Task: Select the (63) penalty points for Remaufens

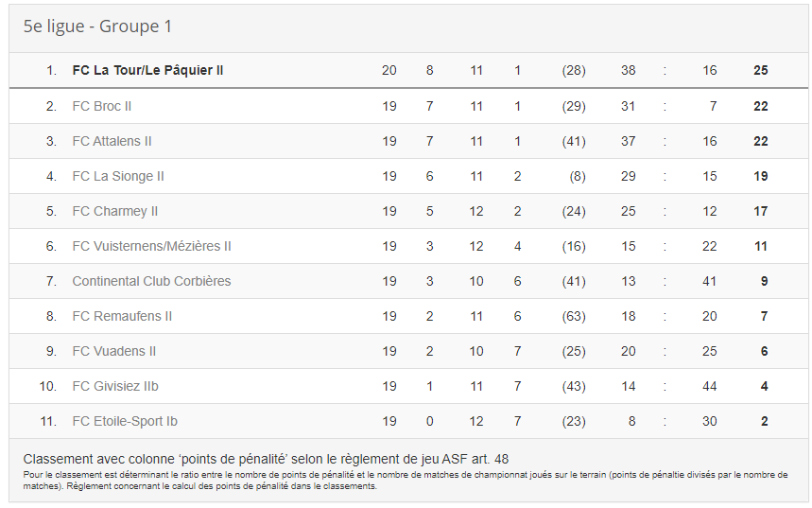Action: click(x=574, y=316)
